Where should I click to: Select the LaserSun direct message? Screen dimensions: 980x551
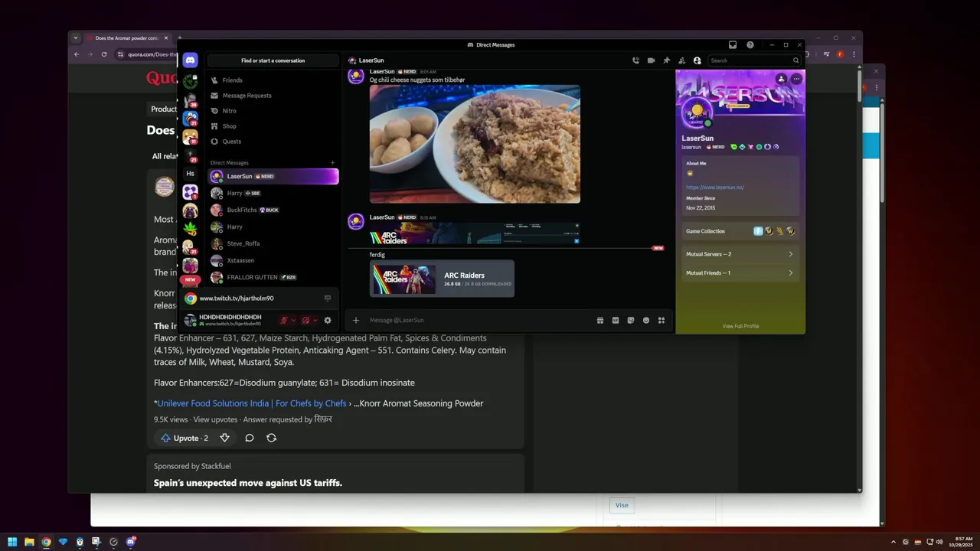(272, 176)
